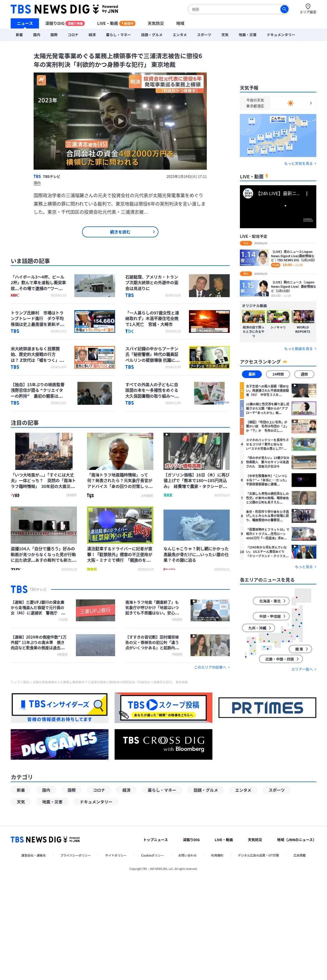
Task: Click 国内 category tag under article
Action: coord(37,183)
